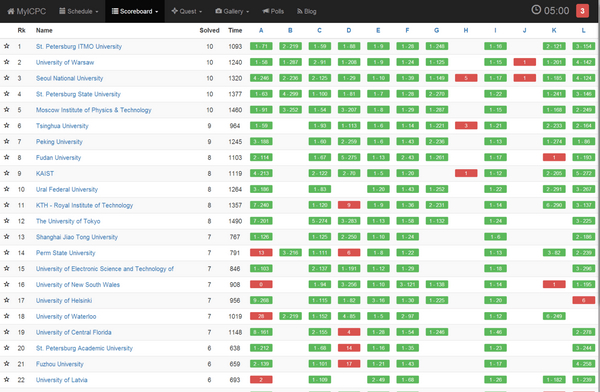The image size is (600, 392).
Task: Toggle favorite star for Tsinghua University
Action: pos(7,126)
